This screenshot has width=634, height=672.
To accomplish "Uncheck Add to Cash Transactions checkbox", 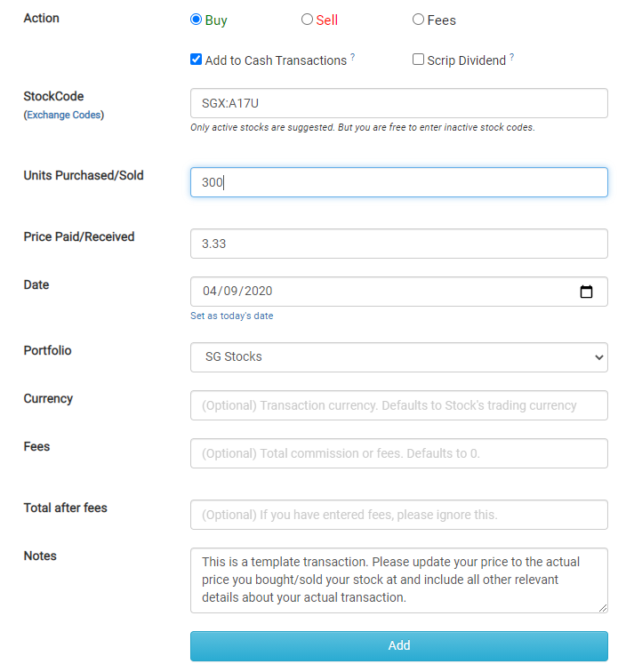I will 196,60.
